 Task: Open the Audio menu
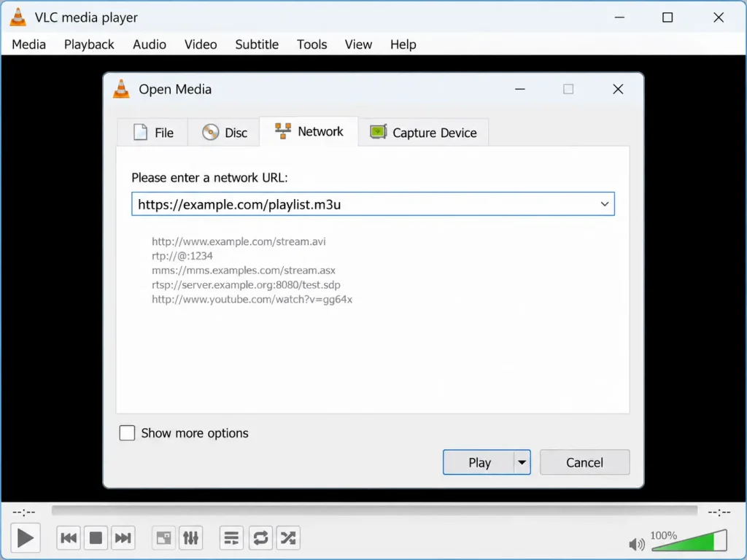[150, 44]
